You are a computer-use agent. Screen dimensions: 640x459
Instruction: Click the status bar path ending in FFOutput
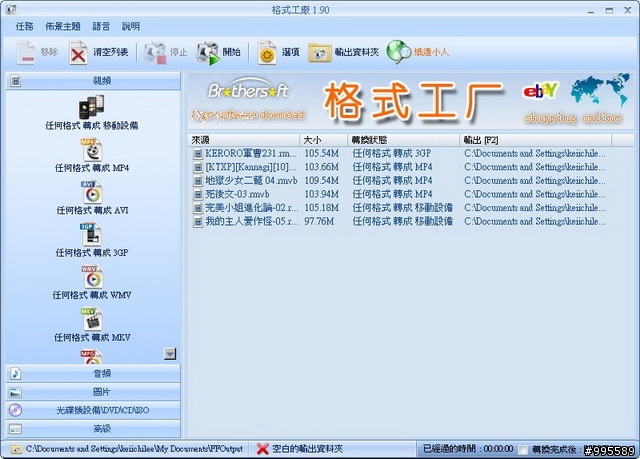[134, 449]
